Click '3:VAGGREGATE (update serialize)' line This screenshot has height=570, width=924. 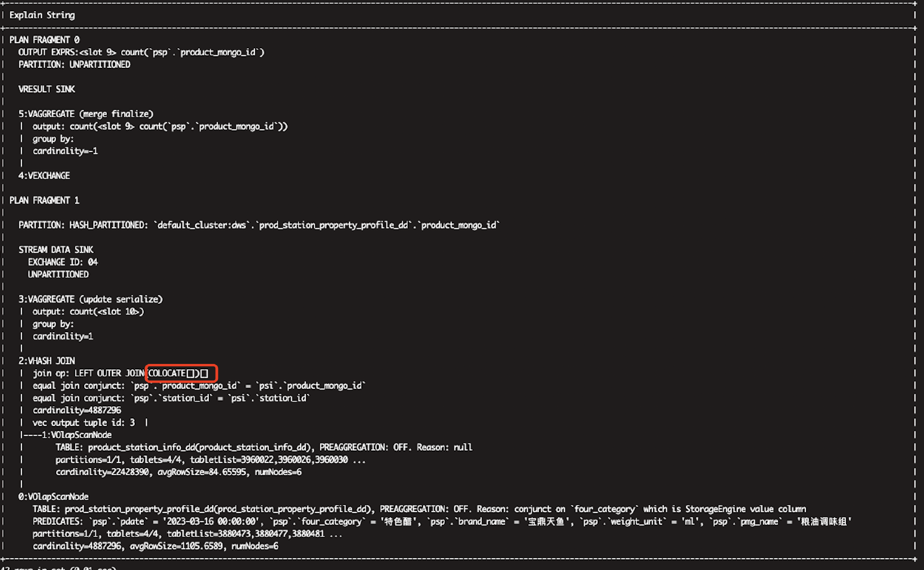click(x=90, y=299)
